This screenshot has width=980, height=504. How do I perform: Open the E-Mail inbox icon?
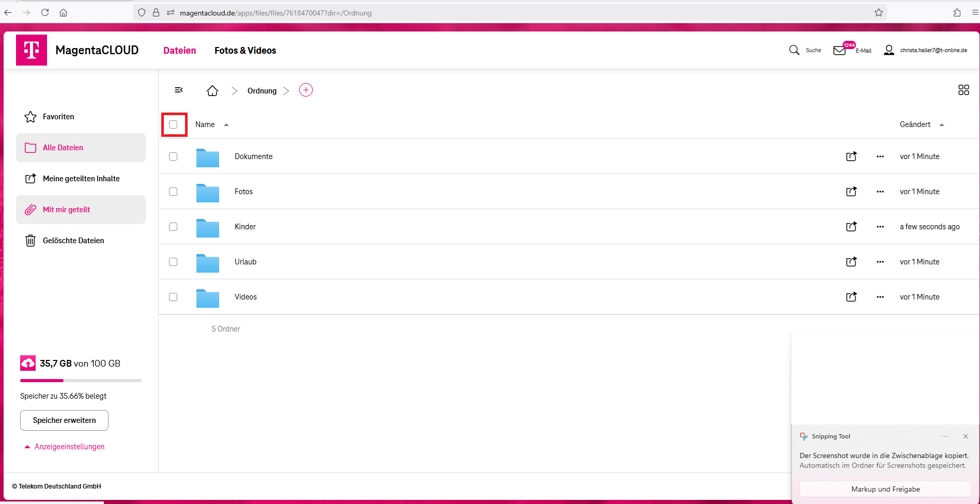839,50
